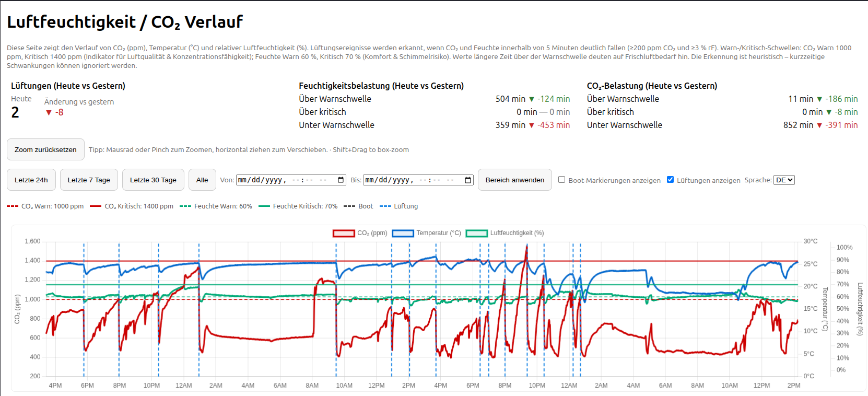Uncheck Lüftungen anzeigen checkbox

[671, 180]
